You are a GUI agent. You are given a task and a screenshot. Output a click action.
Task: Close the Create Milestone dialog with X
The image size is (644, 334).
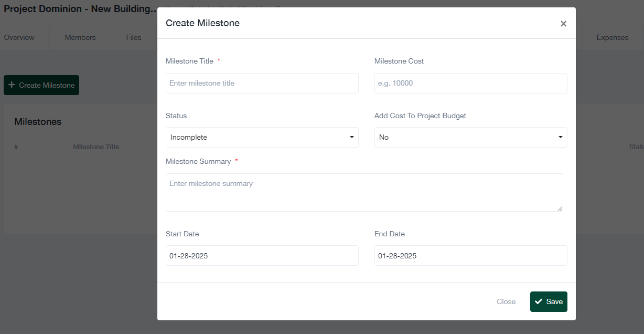[563, 24]
